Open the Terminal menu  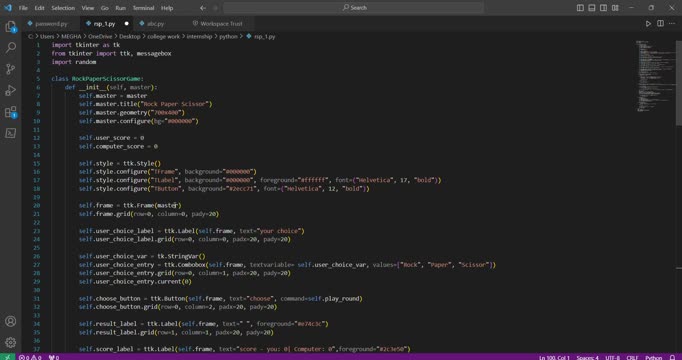[144, 7]
